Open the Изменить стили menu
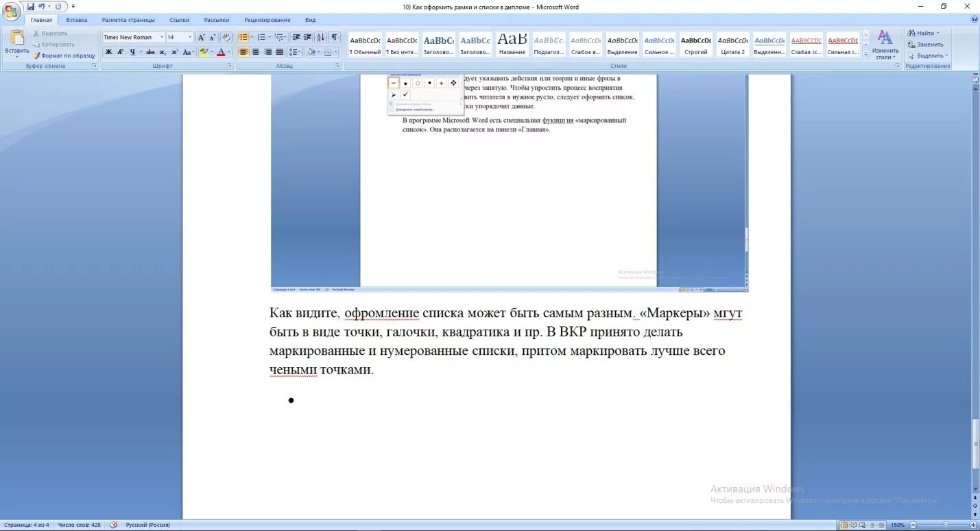980x531 pixels. (x=885, y=45)
